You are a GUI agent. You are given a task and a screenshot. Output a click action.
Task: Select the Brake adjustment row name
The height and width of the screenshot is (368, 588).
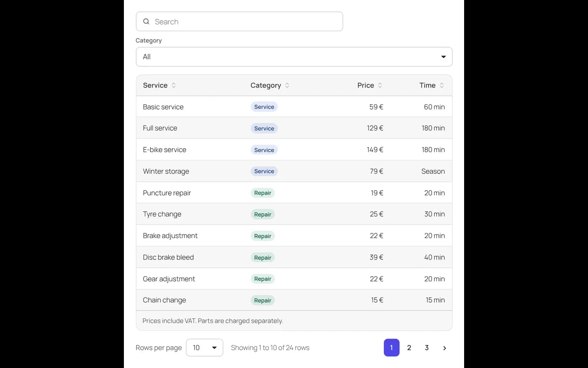pos(170,236)
